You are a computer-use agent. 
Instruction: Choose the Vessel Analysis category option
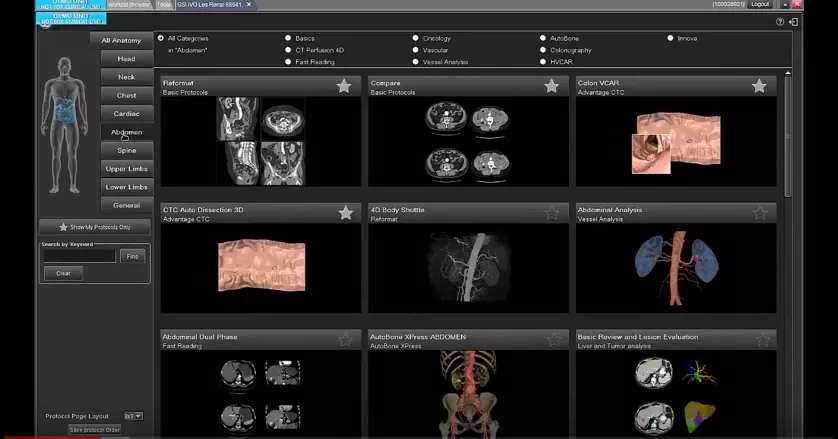click(415, 62)
